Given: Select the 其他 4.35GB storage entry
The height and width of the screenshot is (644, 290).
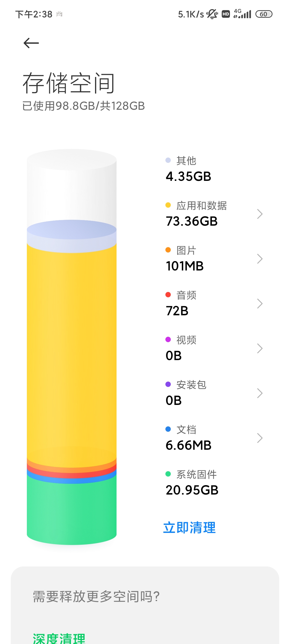Looking at the screenshot, I should pos(189,169).
